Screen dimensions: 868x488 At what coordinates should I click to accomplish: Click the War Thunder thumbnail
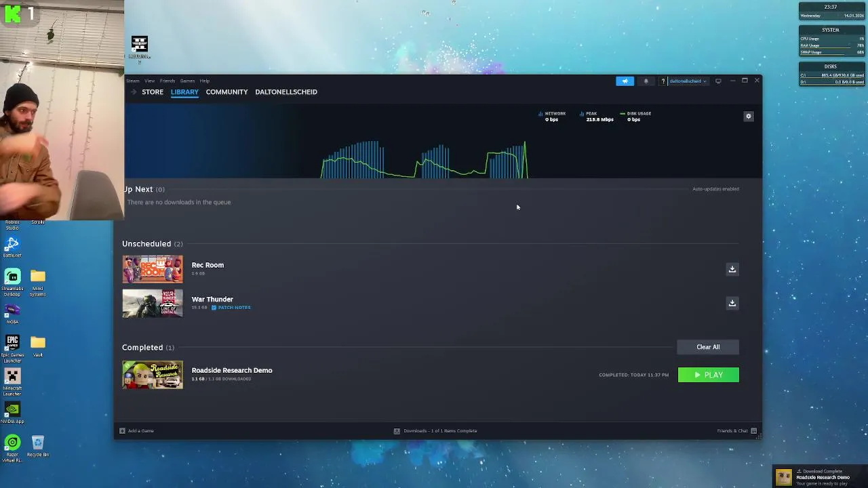tap(153, 303)
